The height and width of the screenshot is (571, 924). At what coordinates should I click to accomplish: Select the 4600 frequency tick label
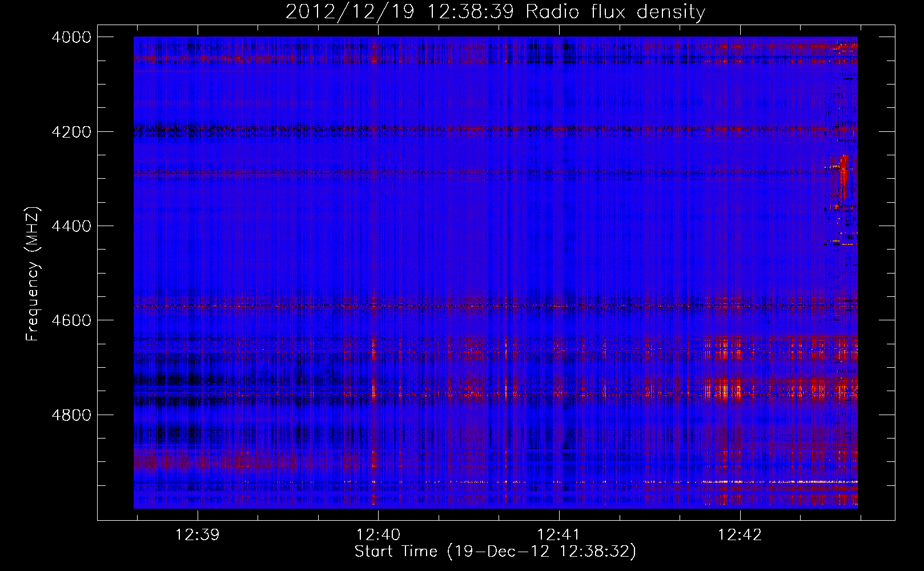71,320
